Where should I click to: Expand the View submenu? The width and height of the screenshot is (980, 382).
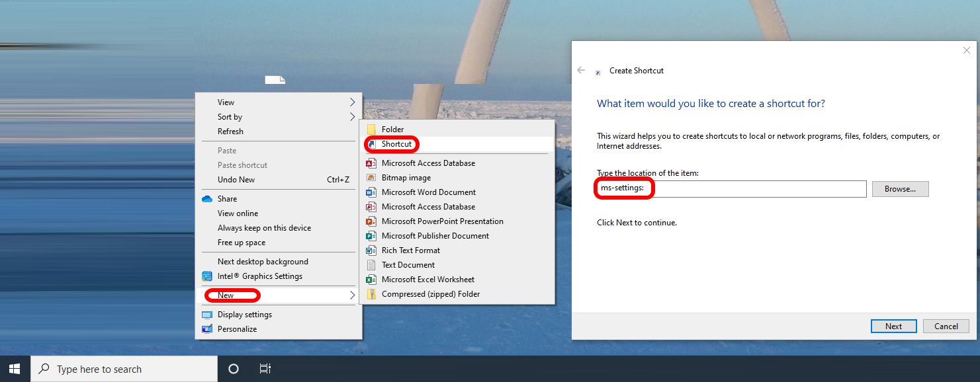(x=226, y=102)
